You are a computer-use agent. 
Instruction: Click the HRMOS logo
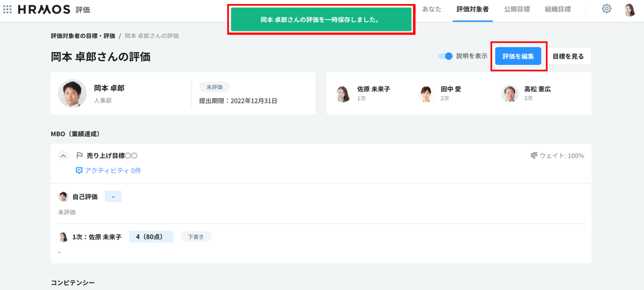pos(44,9)
